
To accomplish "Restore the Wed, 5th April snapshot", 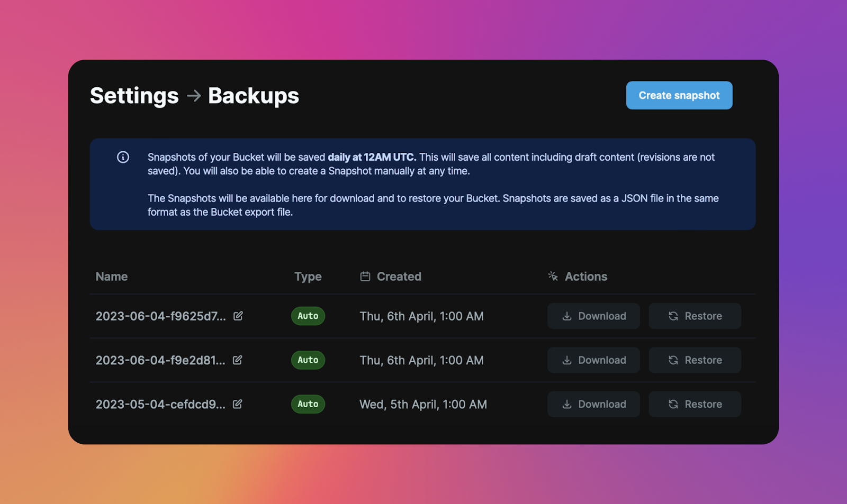I will [x=695, y=404].
